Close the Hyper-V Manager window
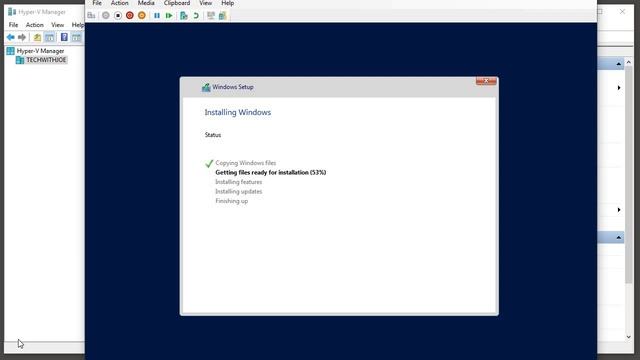640x360 pixels. coord(622,12)
